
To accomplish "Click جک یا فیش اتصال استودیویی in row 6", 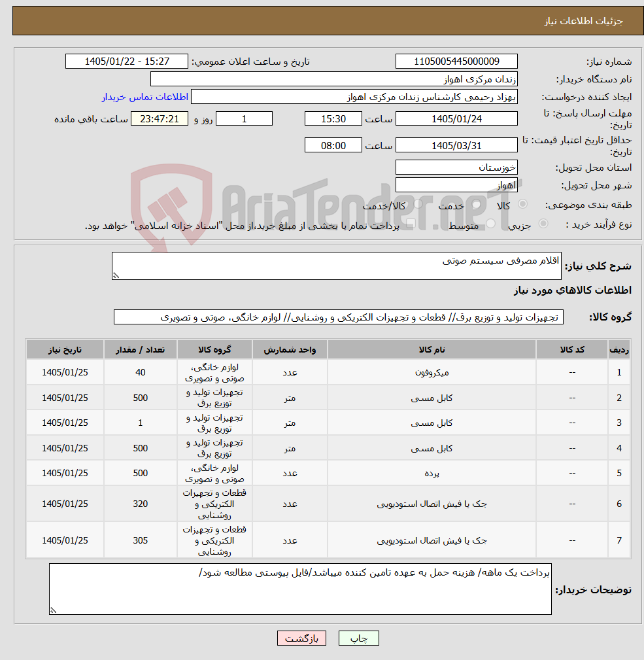I will pyautogui.click(x=432, y=504).
